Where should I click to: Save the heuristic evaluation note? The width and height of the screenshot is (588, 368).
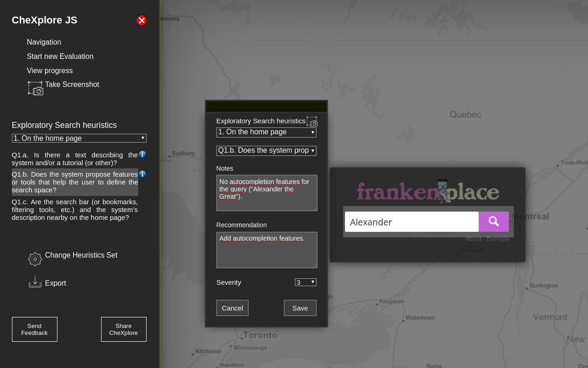click(x=300, y=308)
